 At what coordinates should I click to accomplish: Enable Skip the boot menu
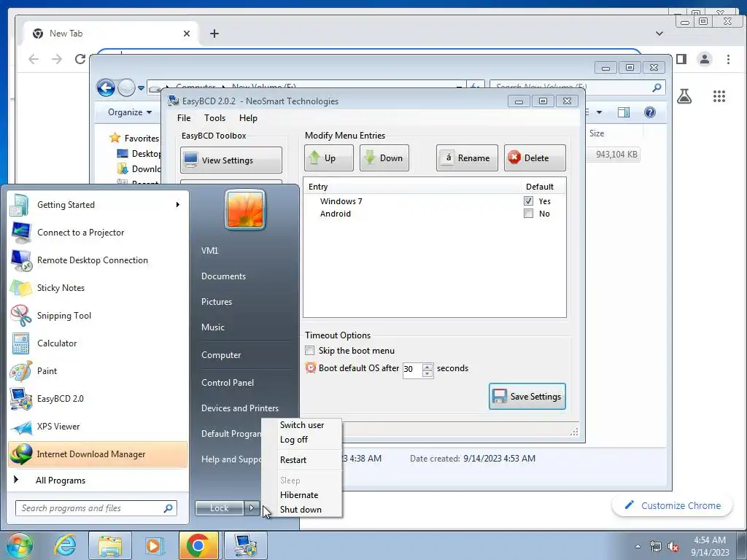pos(309,351)
